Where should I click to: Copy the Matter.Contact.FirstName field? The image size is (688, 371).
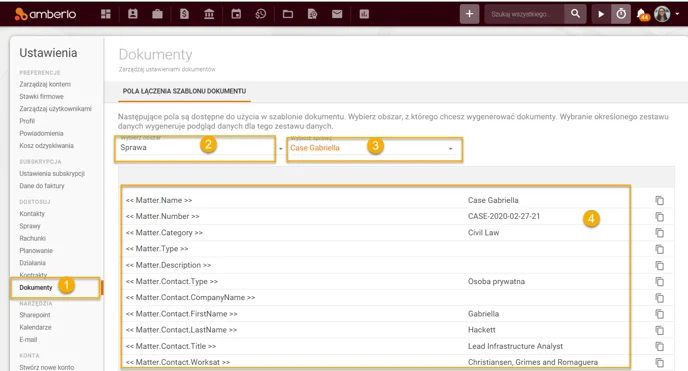click(659, 314)
